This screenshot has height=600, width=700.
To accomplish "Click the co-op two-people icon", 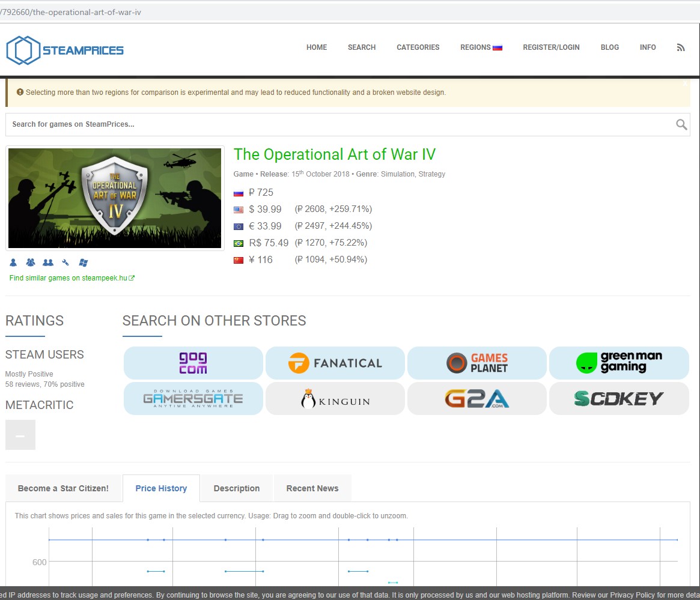I will pyautogui.click(x=47, y=262).
